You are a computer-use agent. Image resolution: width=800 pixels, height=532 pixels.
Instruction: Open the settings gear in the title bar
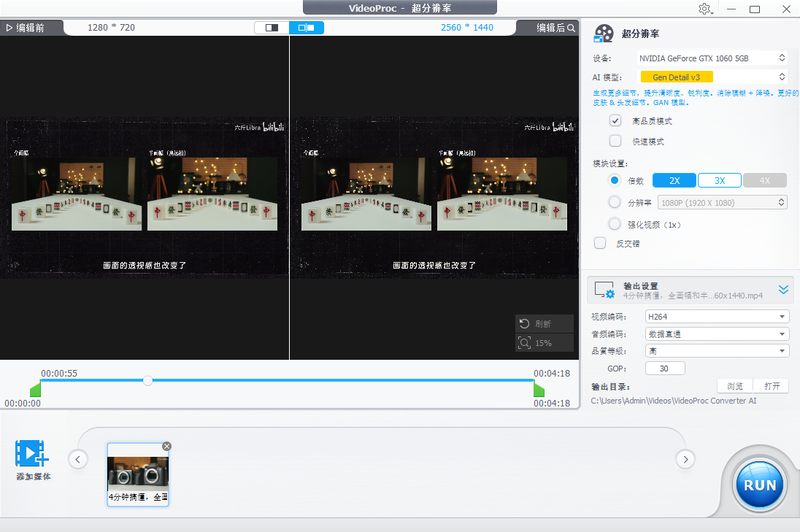tap(704, 9)
